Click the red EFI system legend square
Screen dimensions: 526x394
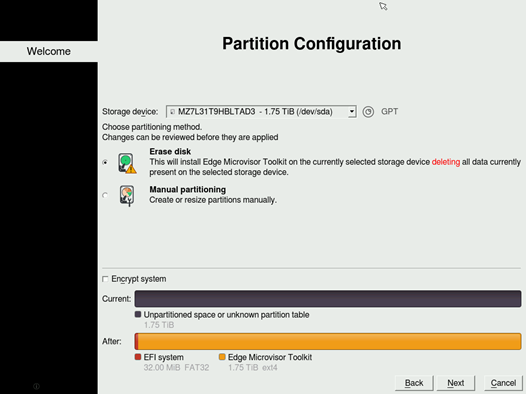click(138, 357)
